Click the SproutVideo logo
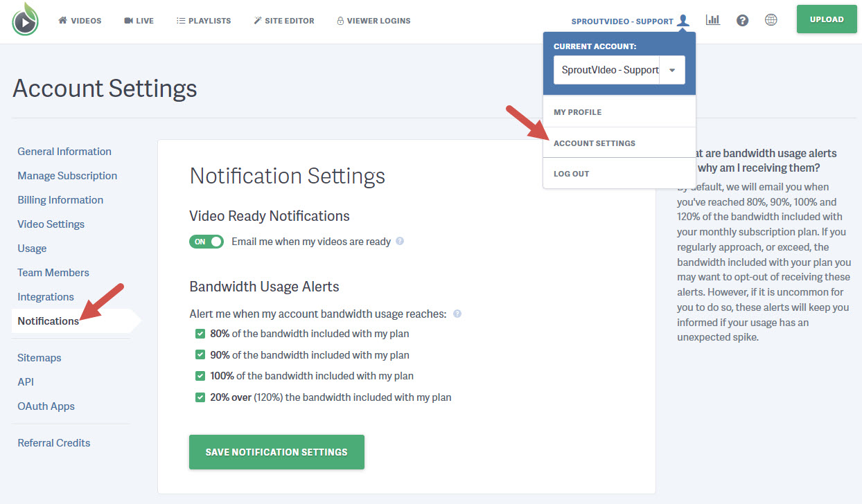The image size is (862, 504). point(24,20)
